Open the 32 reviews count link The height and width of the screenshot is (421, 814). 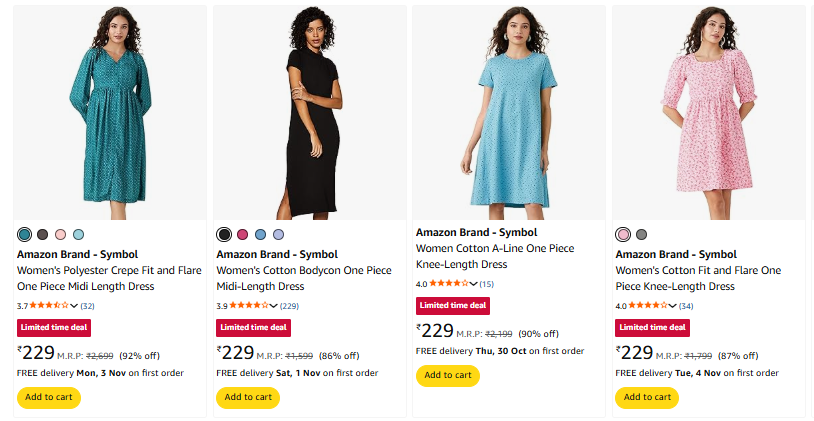click(x=88, y=305)
